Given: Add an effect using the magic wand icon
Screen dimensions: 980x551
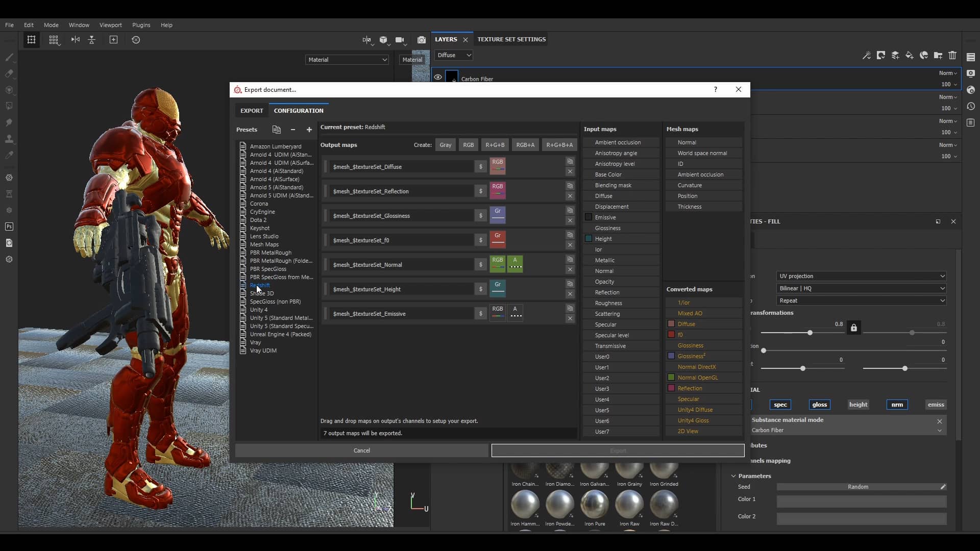Looking at the screenshot, I should pos(867,56).
